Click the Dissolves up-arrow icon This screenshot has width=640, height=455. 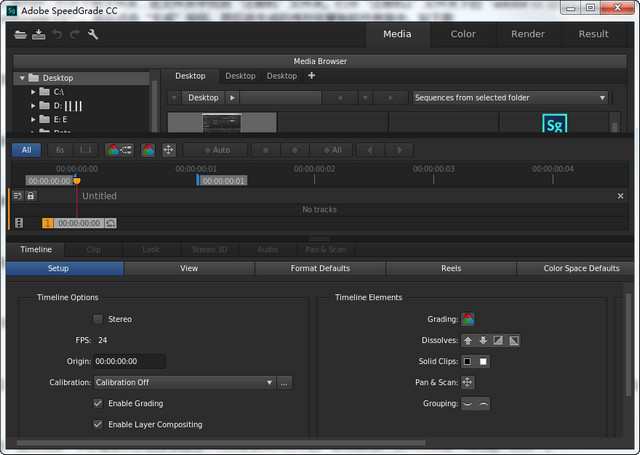pyautogui.click(x=468, y=340)
